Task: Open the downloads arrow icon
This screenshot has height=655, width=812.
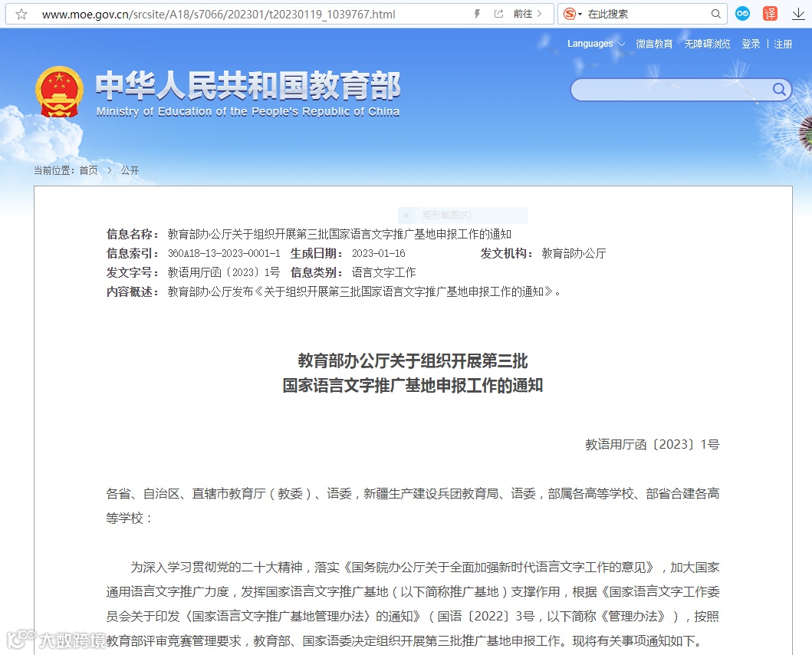Action: click(x=798, y=14)
